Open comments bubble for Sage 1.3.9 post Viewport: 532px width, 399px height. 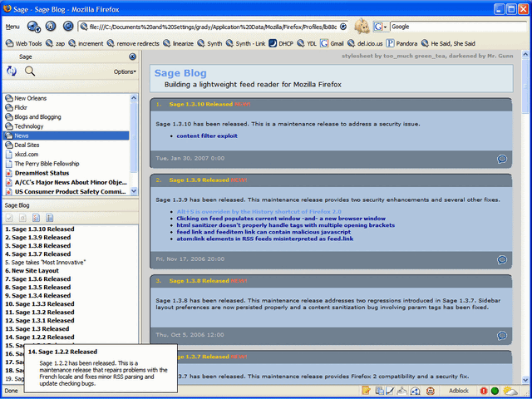[x=502, y=259]
